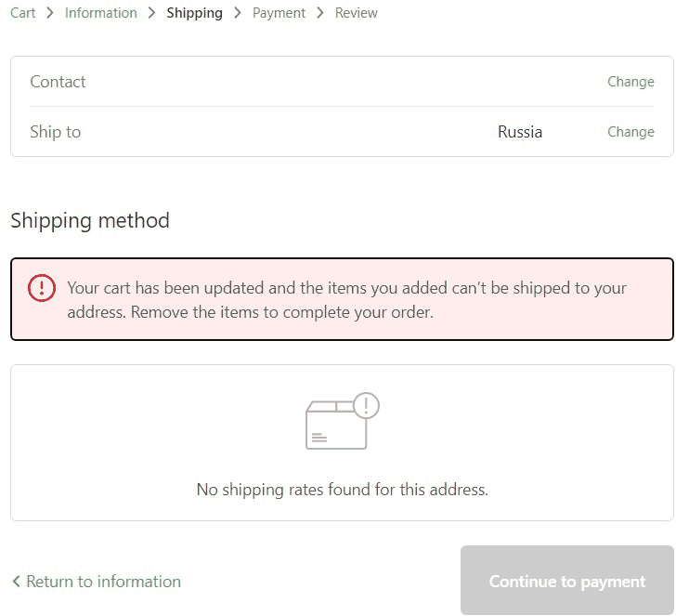
Task: Click the left chevron before Return to information
Action: click(x=16, y=581)
